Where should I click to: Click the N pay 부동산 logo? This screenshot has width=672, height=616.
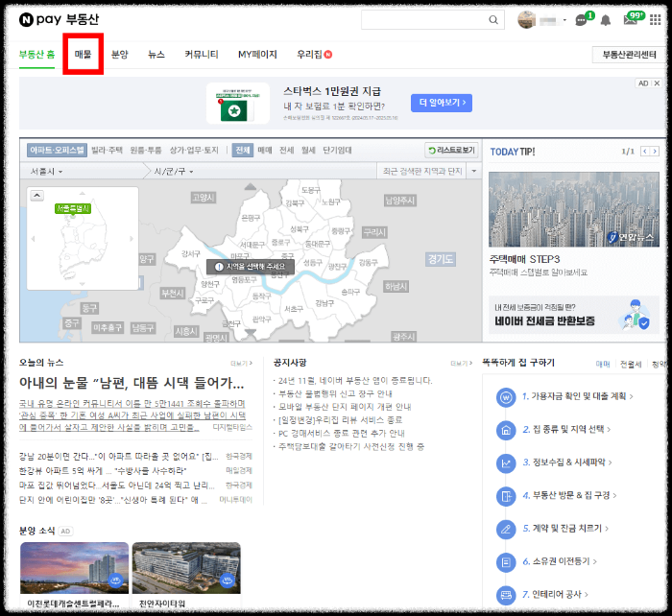(x=60, y=19)
